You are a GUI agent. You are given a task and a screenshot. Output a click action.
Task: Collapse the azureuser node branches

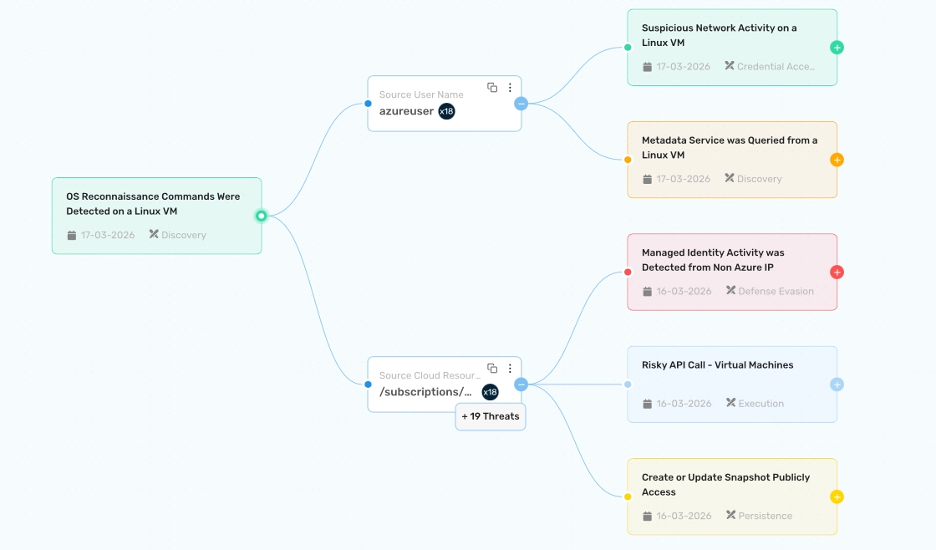521,104
